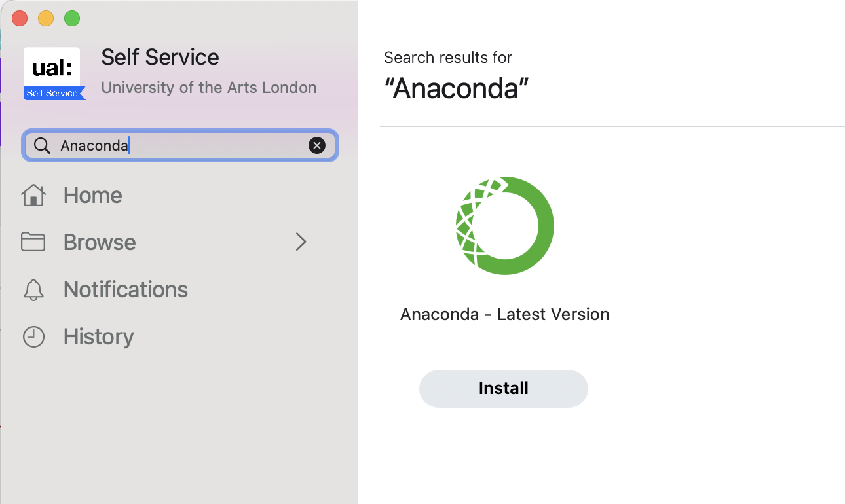Go to the History section
The width and height of the screenshot is (845, 504).
point(98,336)
